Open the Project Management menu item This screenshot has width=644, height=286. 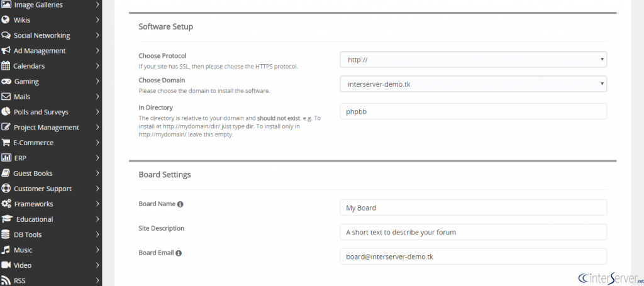(51, 127)
